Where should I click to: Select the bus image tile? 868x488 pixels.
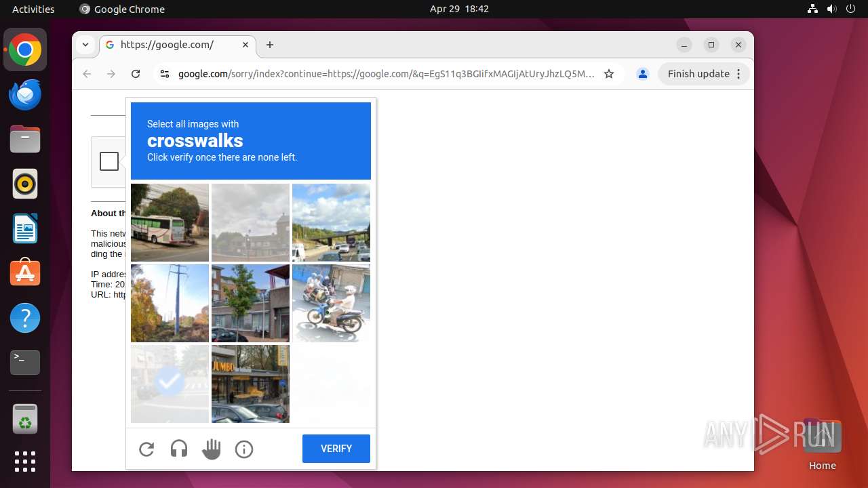pyautogui.click(x=170, y=222)
